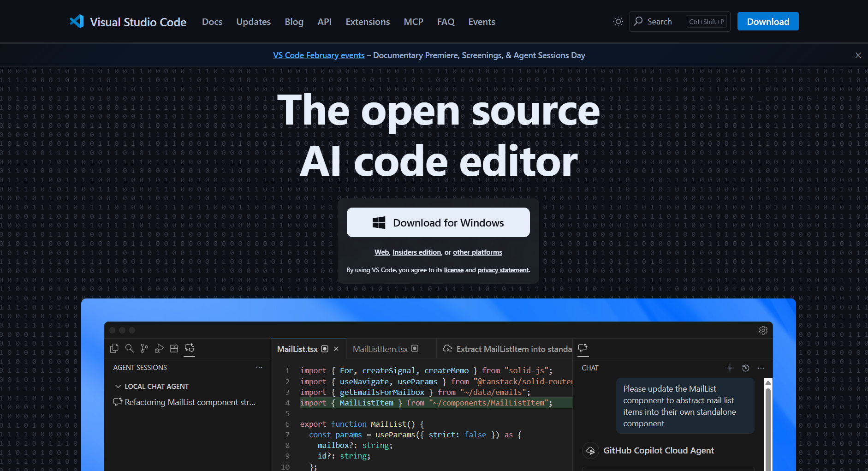Viewport: 868px width, 471px height.
Task: Open the privacy statement link
Action: [x=503, y=270]
